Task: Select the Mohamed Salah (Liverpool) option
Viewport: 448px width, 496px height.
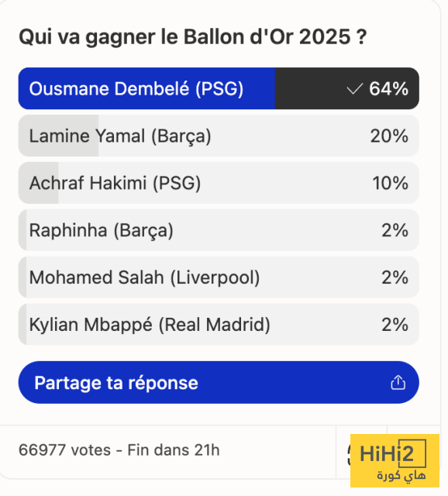Action: tap(219, 277)
